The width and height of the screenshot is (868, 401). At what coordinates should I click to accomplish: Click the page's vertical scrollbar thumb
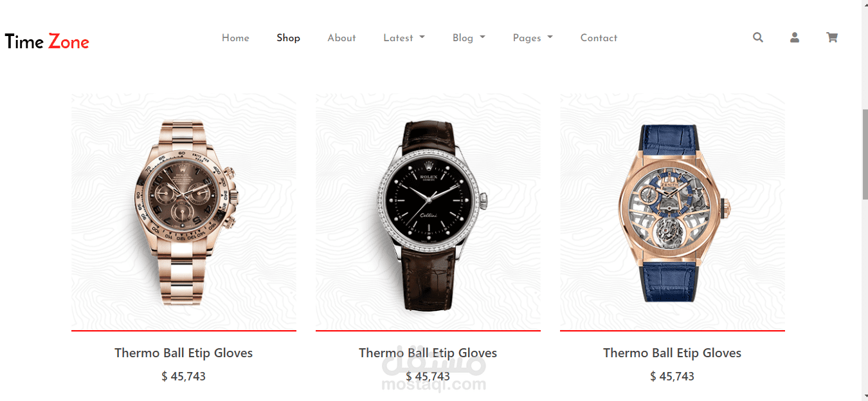coord(865,153)
